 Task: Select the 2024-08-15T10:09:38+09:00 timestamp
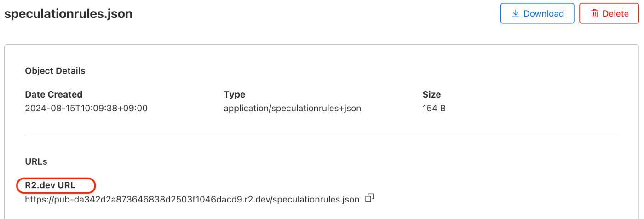tap(86, 109)
